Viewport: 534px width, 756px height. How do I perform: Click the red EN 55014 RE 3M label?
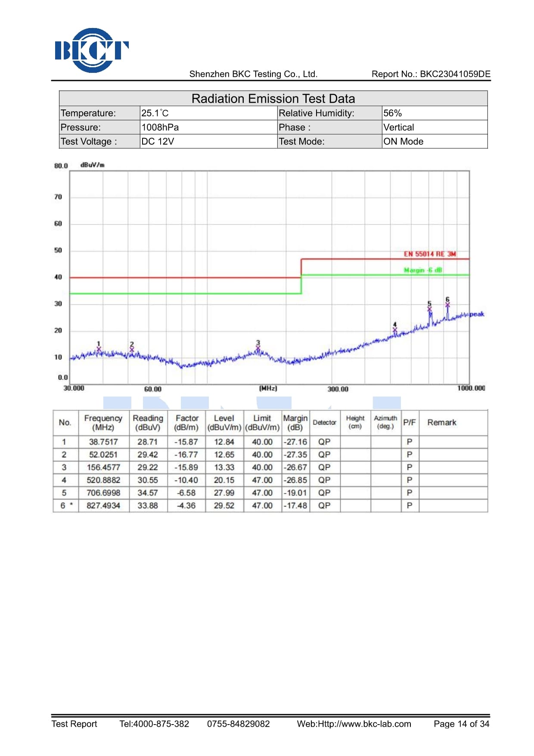pyautogui.click(x=429, y=254)
